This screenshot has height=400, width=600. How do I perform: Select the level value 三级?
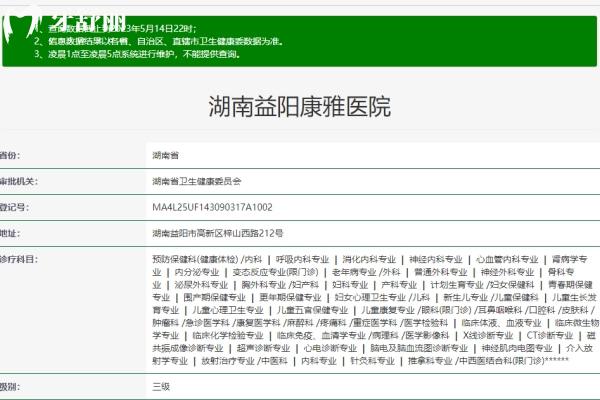click(x=161, y=387)
